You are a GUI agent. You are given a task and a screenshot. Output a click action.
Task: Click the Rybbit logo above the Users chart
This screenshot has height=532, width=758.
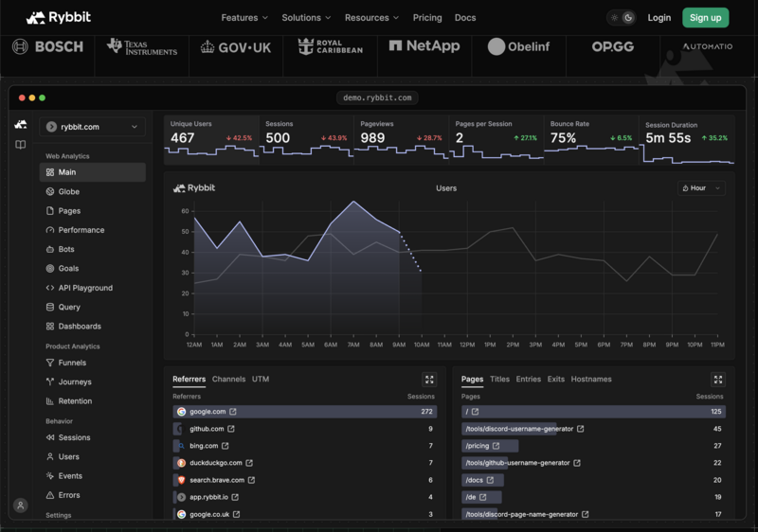coord(194,188)
